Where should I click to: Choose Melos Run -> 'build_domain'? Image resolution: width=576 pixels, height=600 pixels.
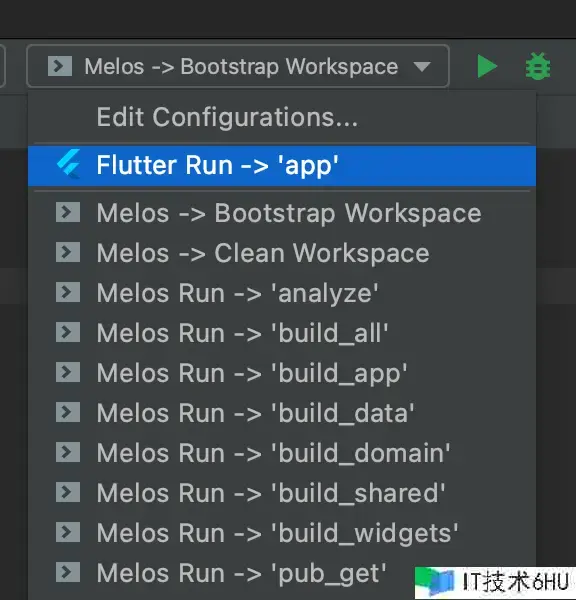pyautogui.click(x=282, y=453)
